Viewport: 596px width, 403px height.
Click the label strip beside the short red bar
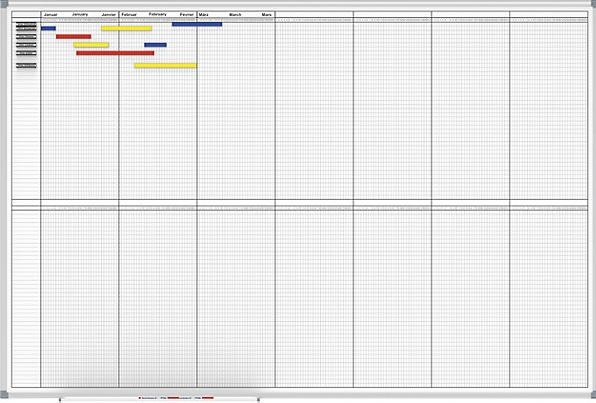pos(26,36)
